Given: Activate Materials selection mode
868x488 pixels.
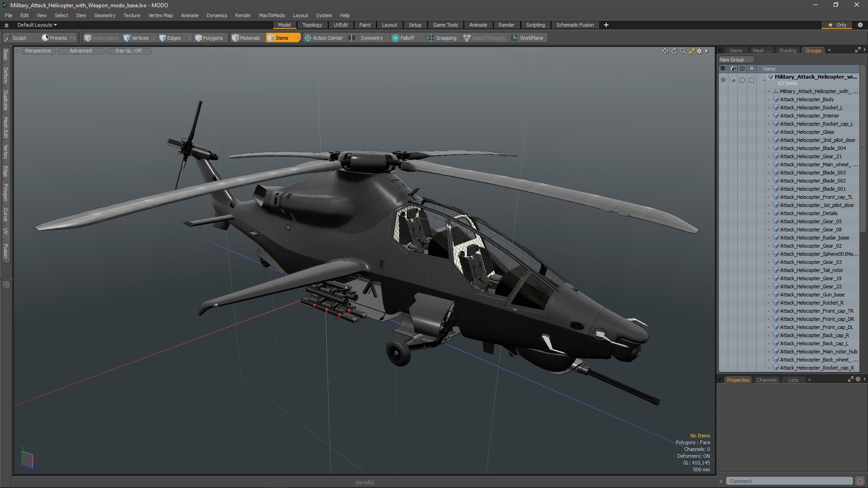Looking at the screenshot, I should (x=245, y=38).
